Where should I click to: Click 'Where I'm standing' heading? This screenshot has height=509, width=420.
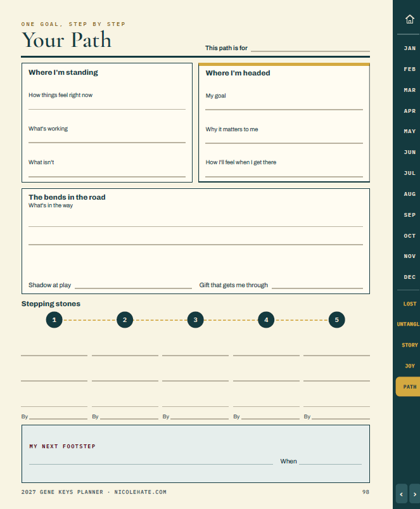[x=63, y=72]
